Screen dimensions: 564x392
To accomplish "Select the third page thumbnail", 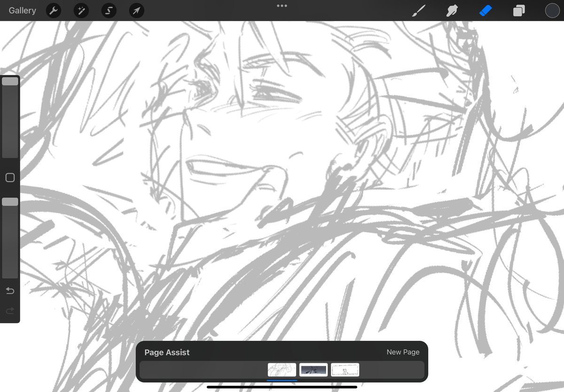I will (345, 370).
